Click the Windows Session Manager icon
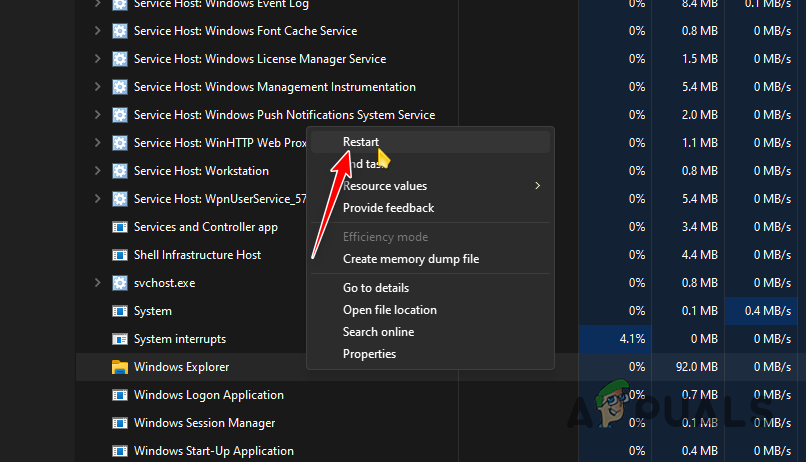This screenshot has height=462, width=806. [x=120, y=423]
